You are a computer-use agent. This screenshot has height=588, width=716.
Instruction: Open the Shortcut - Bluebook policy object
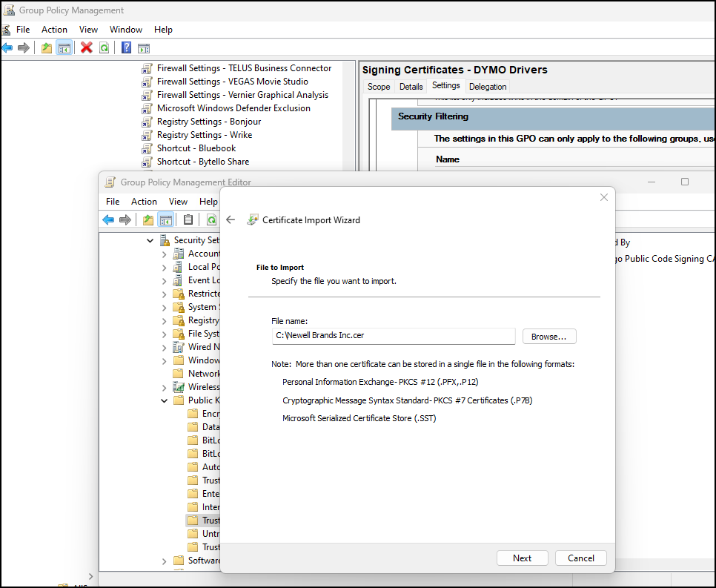coord(196,148)
